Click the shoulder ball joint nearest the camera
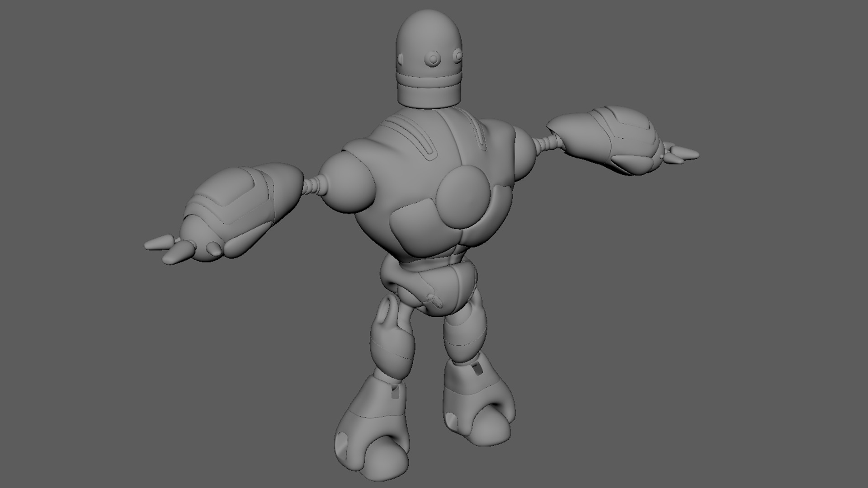This screenshot has height=488, width=868. [347, 183]
